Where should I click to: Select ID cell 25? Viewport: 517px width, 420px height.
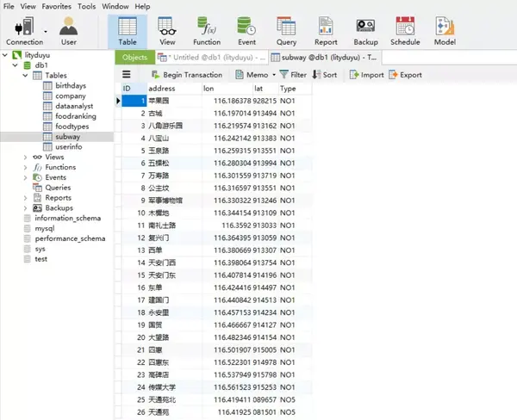point(134,400)
